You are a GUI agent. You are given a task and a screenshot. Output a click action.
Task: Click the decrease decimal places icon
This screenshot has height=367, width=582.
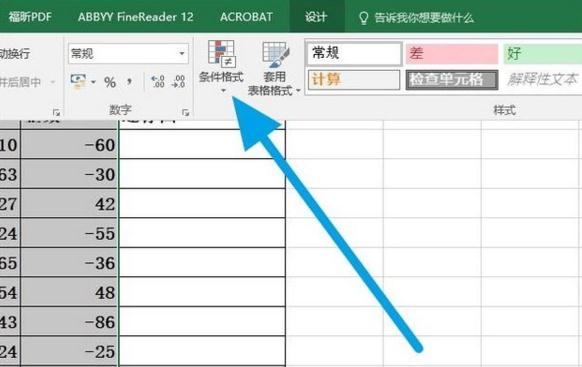point(179,82)
